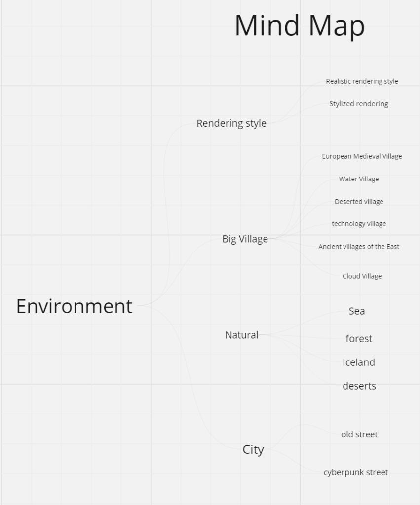Click the Stylized rendering node
Image resolution: width=420 pixels, height=505 pixels.
click(x=359, y=104)
